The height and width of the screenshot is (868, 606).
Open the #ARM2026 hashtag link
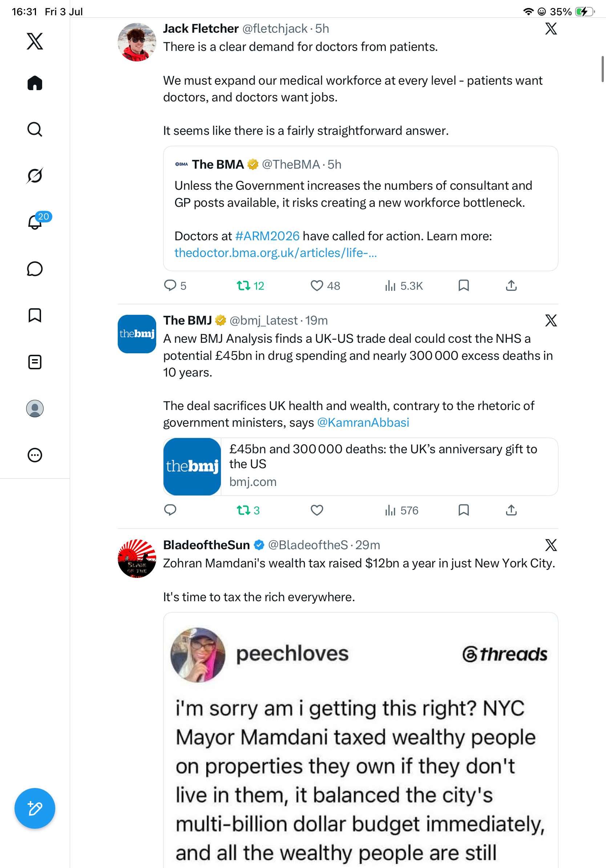[x=267, y=236]
